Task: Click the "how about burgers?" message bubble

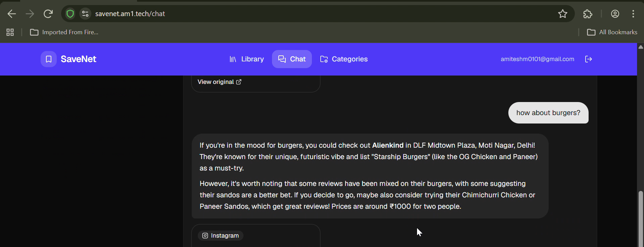Action: pos(548,113)
